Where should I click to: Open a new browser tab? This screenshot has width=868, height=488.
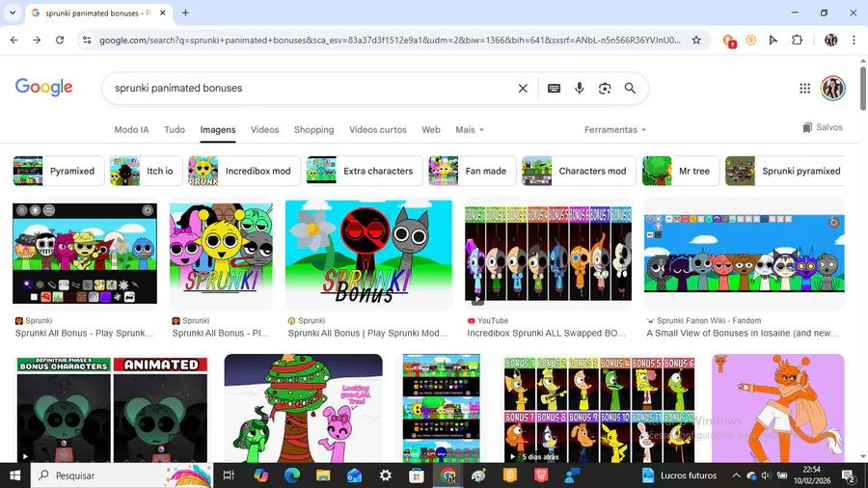tap(185, 13)
